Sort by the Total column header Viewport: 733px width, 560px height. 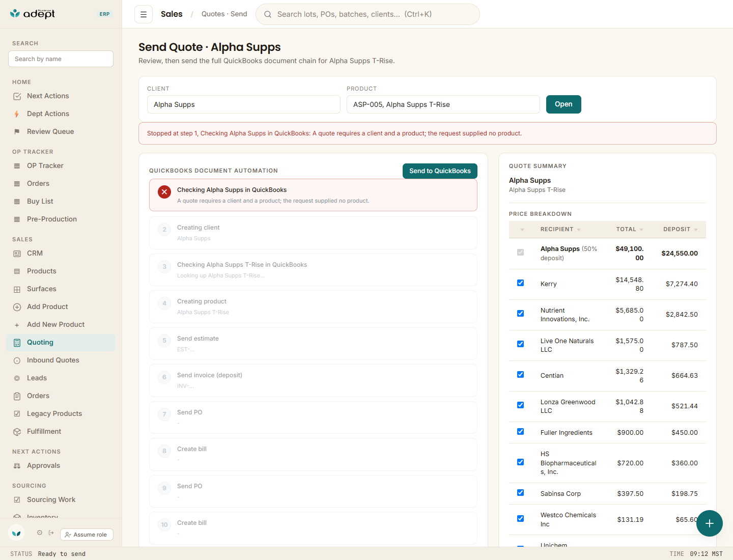[x=630, y=230]
